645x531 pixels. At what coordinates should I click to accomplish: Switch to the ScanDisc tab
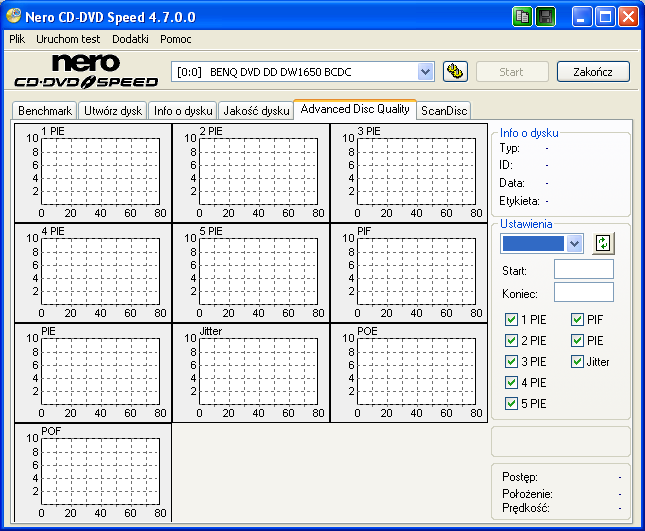(444, 111)
